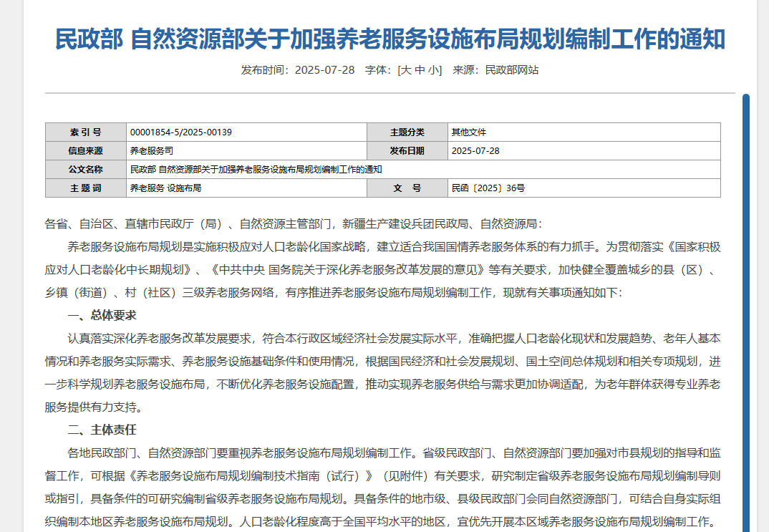Click the 发布日期 header cell
This screenshot has height=532, width=769.
click(407, 151)
